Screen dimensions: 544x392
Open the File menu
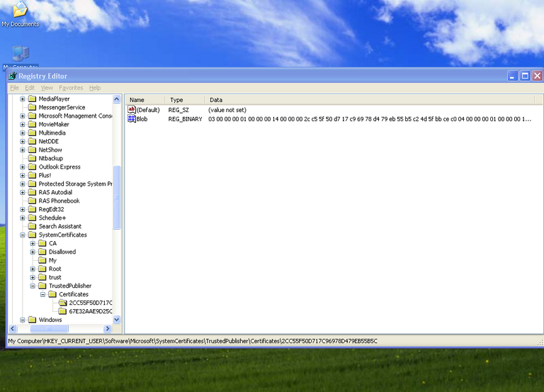[x=14, y=88]
